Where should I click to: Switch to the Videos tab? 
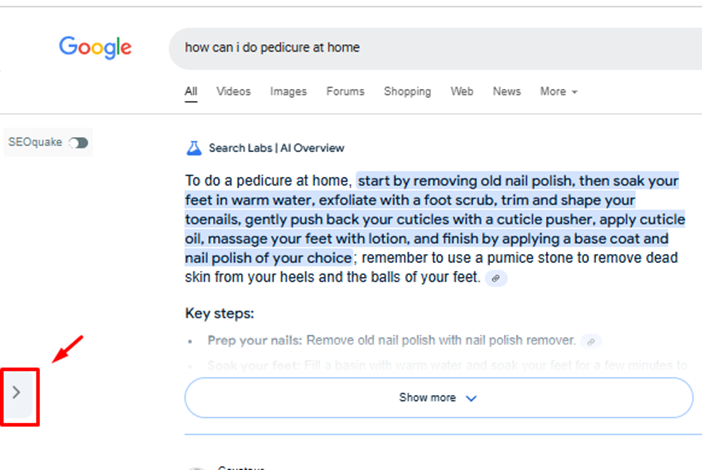click(233, 91)
